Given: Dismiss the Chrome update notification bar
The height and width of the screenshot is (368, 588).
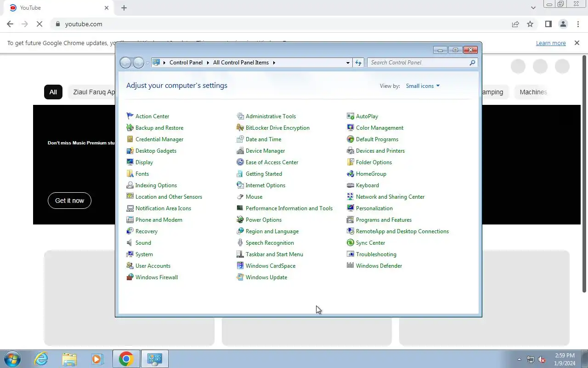Looking at the screenshot, I should tap(577, 43).
